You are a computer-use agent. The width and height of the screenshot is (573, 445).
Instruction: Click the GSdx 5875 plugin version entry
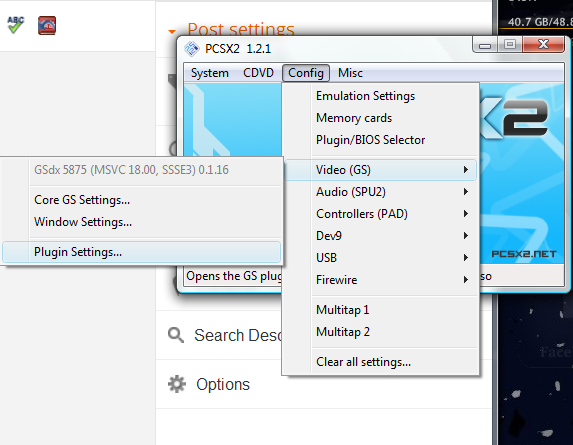141,170
